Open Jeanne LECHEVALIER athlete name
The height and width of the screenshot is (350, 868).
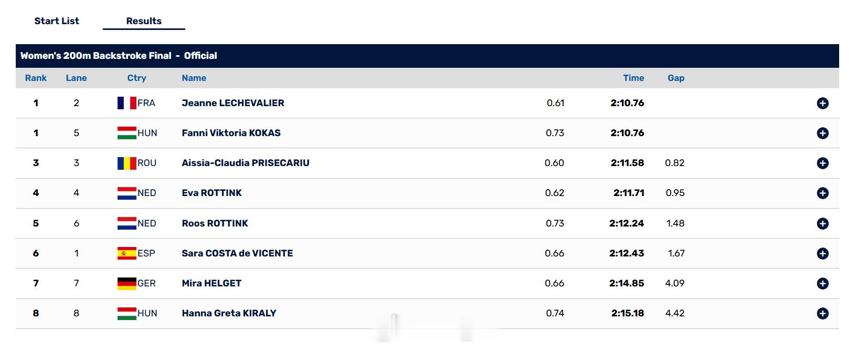coord(233,103)
